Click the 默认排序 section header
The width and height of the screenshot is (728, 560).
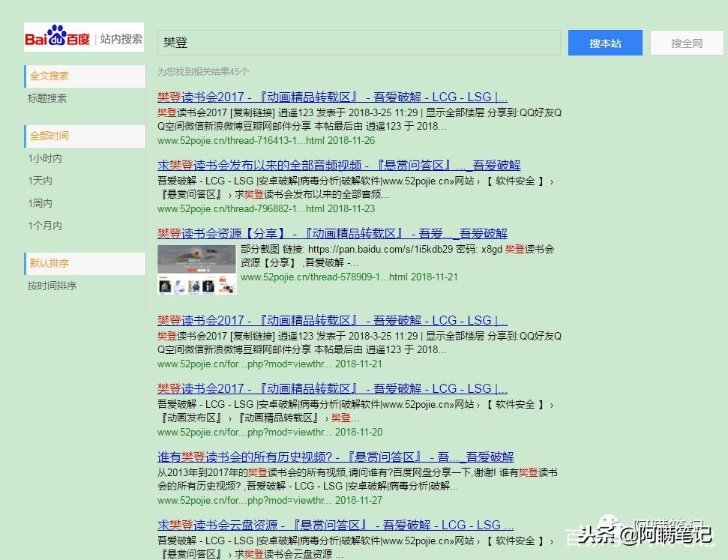(x=48, y=263)
